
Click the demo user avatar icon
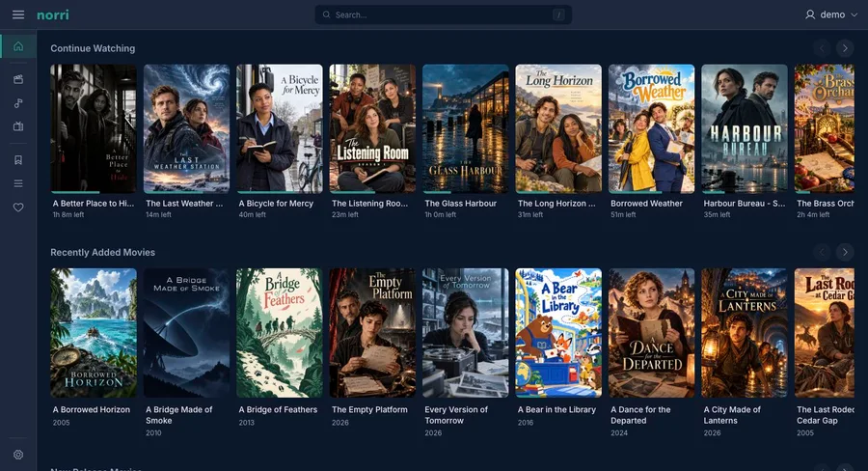tap(810, 15)
